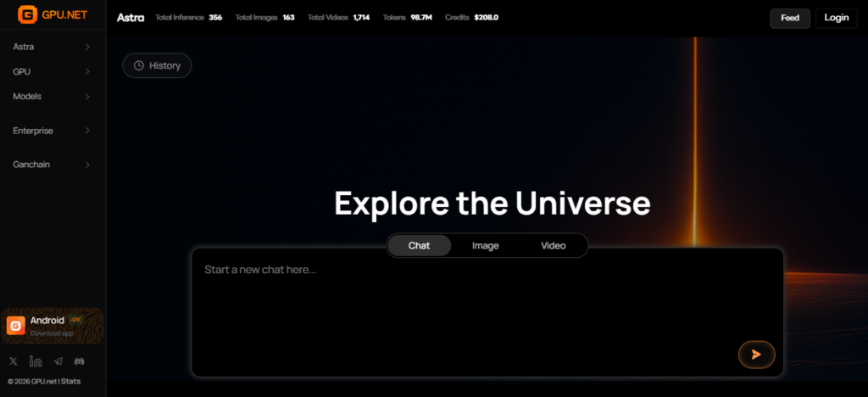The height and width of the screenshot is (397, 868).
Task: Switch to the Image mode tab
Action: [485, 246]
